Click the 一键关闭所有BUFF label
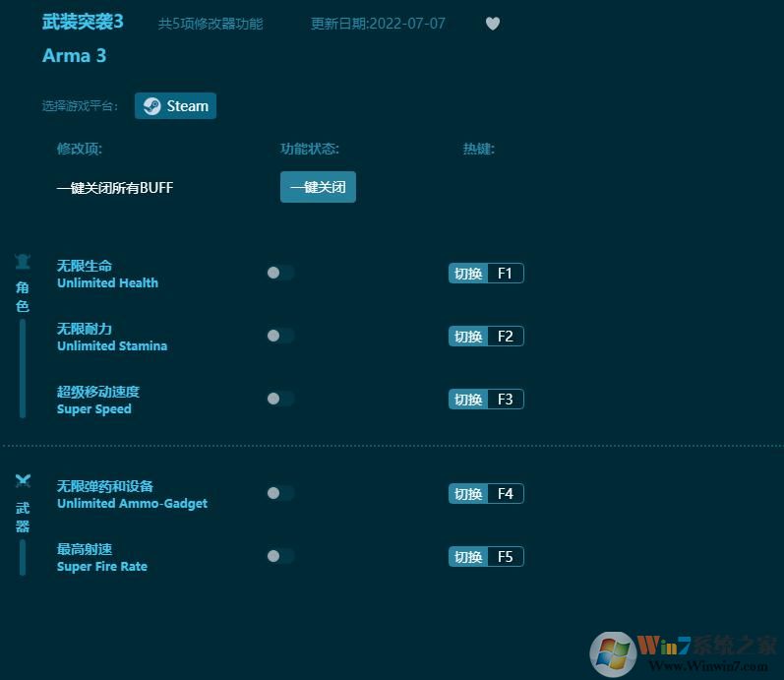Viewport: 784px width, 680px height. [115, 188]
